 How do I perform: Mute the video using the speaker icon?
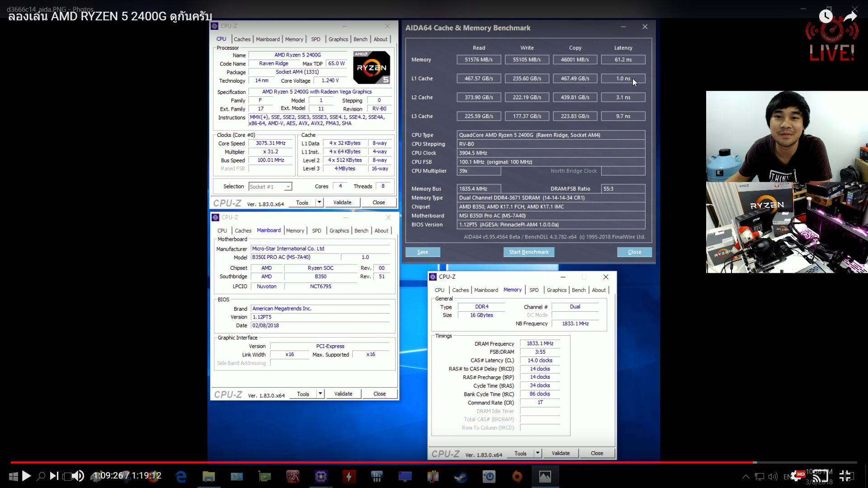click(x=78, y=476)
